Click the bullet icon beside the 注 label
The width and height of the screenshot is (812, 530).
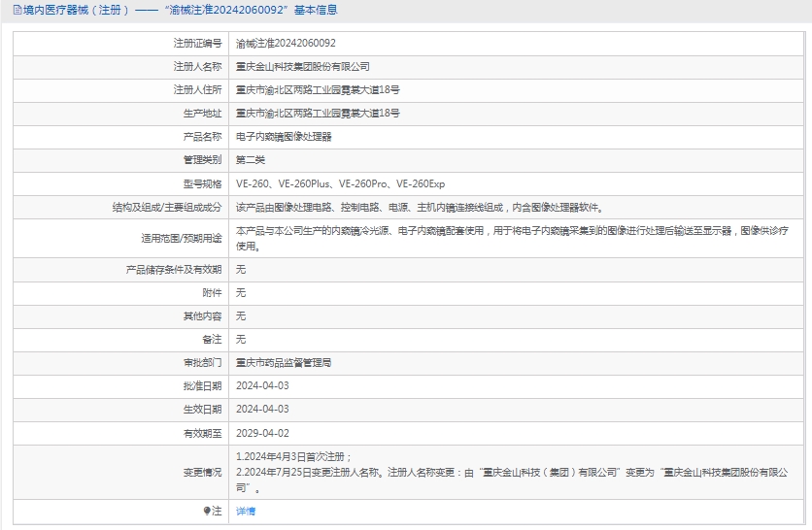click(206, 511)
